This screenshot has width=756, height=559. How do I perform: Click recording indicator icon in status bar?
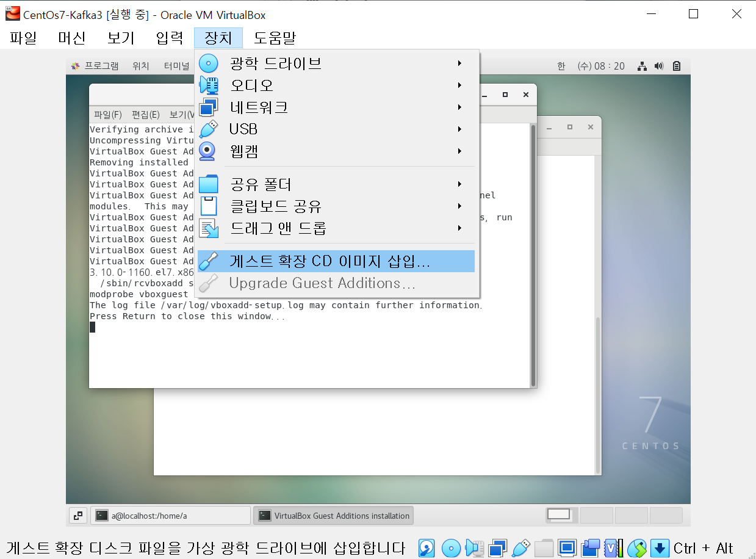point(591,548)
